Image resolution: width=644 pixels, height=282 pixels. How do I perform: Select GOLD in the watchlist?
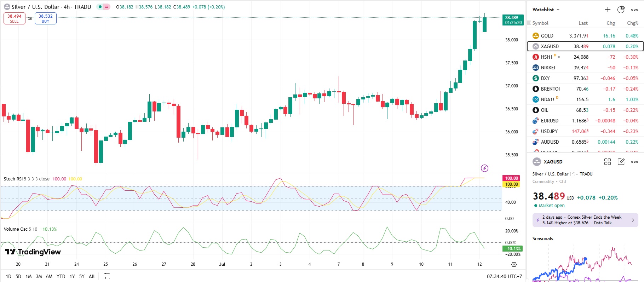click(547, 36)
